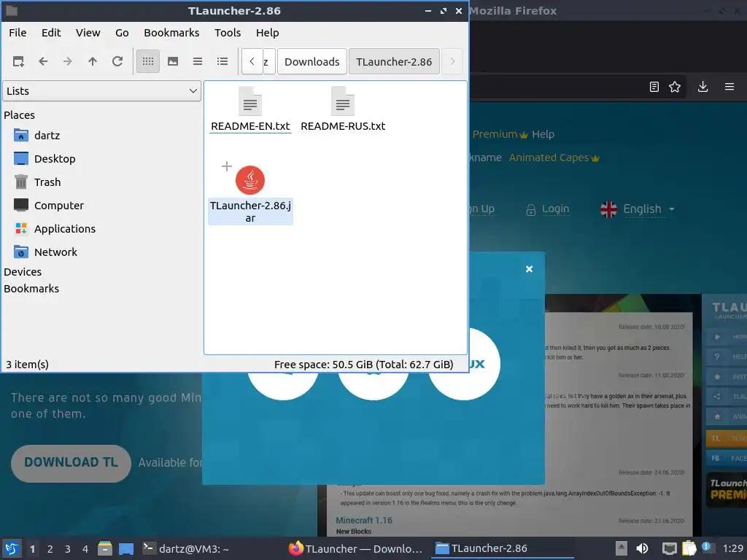Screen dimensions: 747x560
Task: Open clipboard manager tray icon
Action: tap(689, 548)
